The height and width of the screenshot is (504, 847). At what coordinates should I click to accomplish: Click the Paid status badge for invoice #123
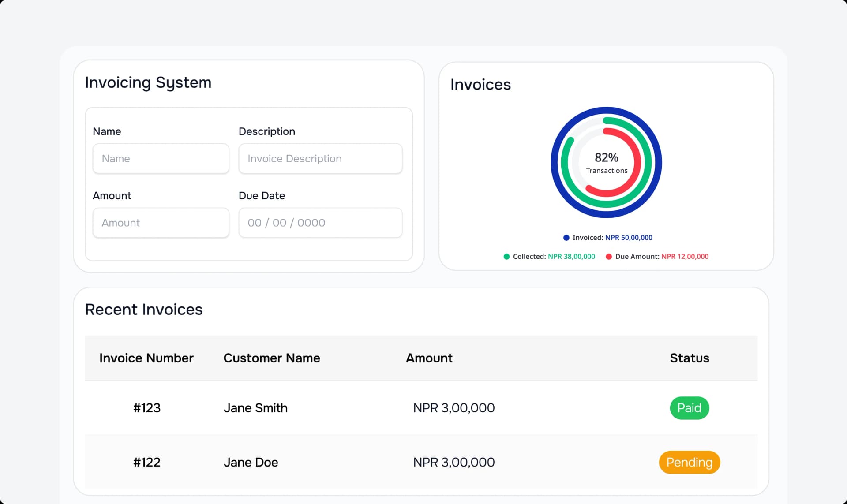689,408
